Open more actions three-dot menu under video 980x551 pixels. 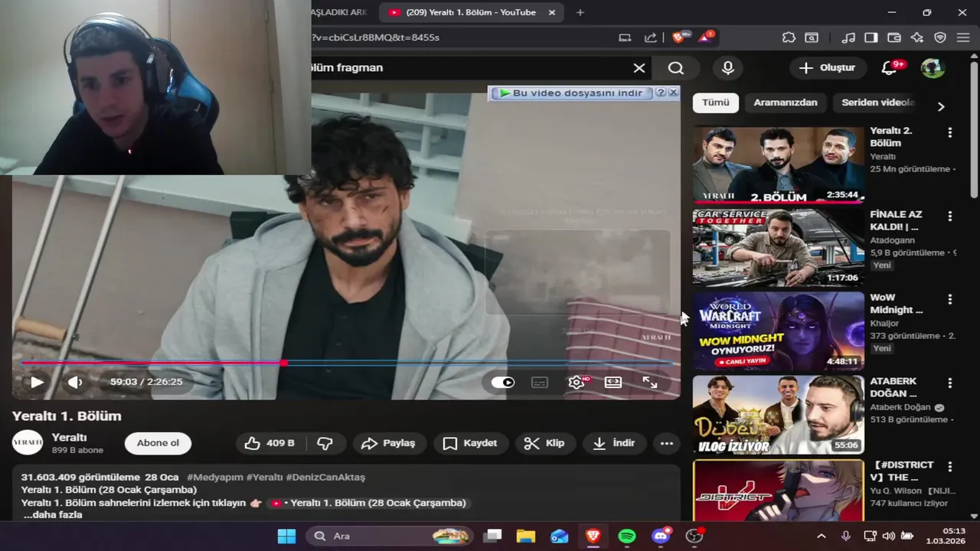click(667, 443)
